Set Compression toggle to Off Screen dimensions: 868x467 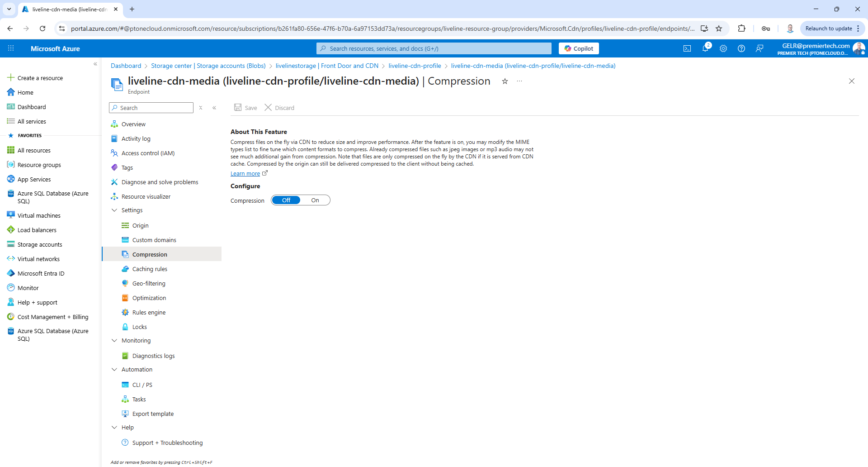[286, 200]
